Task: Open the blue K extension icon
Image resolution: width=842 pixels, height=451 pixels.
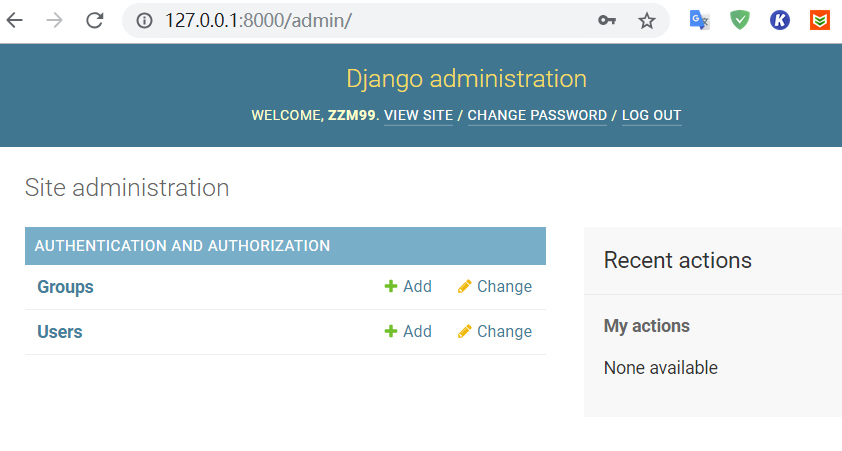Action: pyautogui.click(x=780, y=20)
